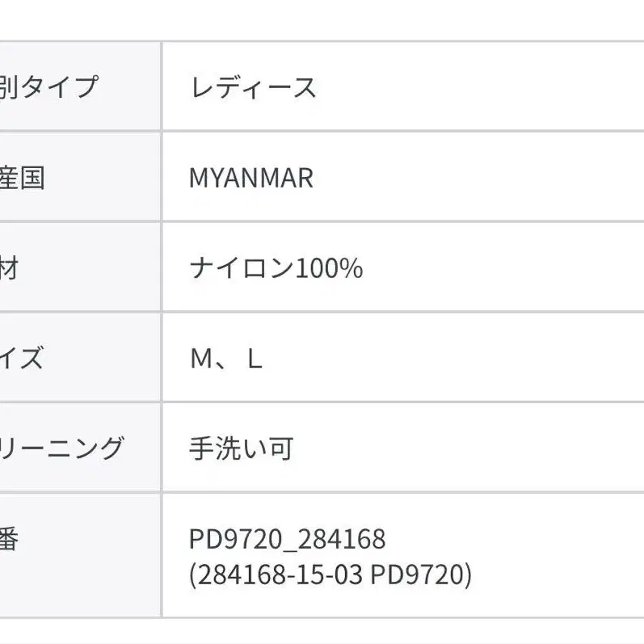Click the 手洗い可 cleaning value
644x644 pixels.
(x=241, y=447)
